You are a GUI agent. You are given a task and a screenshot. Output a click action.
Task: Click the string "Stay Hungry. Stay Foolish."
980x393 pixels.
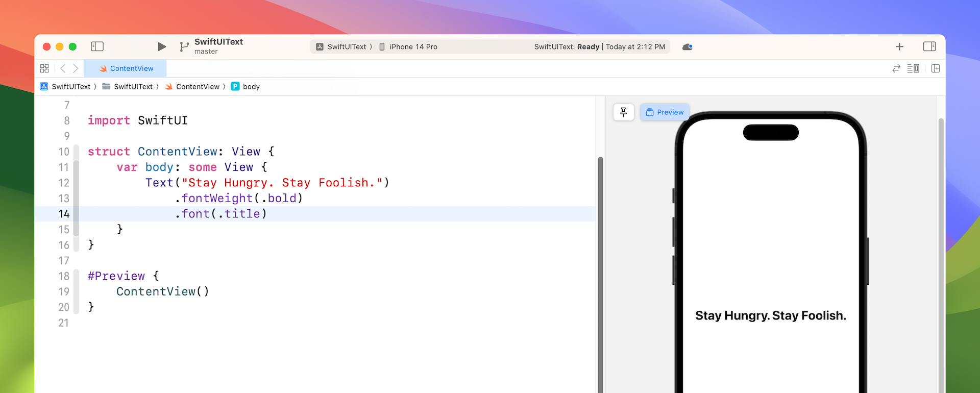point(282,183)
